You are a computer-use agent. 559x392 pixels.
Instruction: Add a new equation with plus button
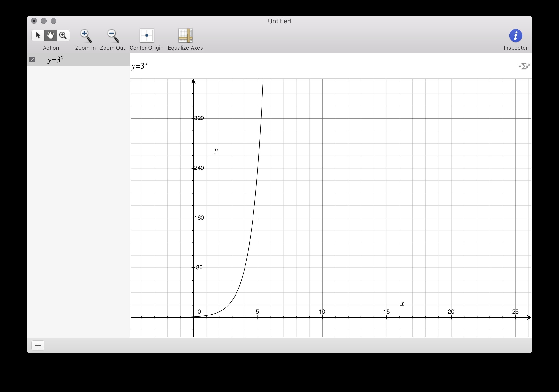tap(38, 346)
